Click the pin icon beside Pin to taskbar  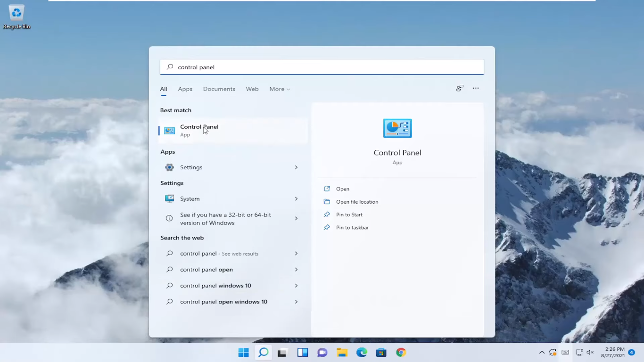coord(327,227)
